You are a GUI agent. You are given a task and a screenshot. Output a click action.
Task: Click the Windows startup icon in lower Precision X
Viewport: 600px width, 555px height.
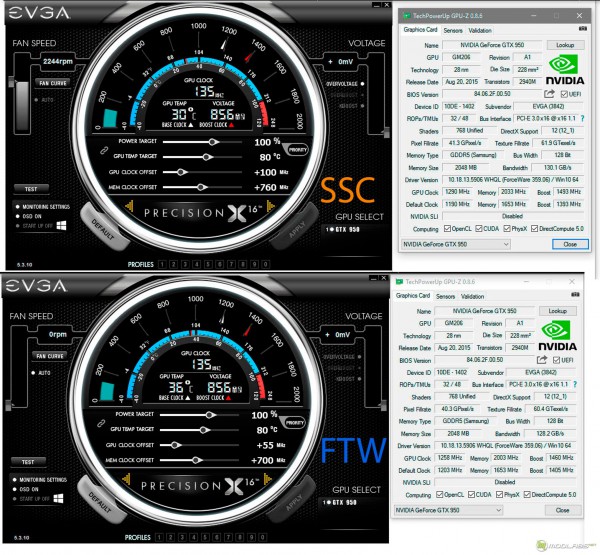[58, 498]
